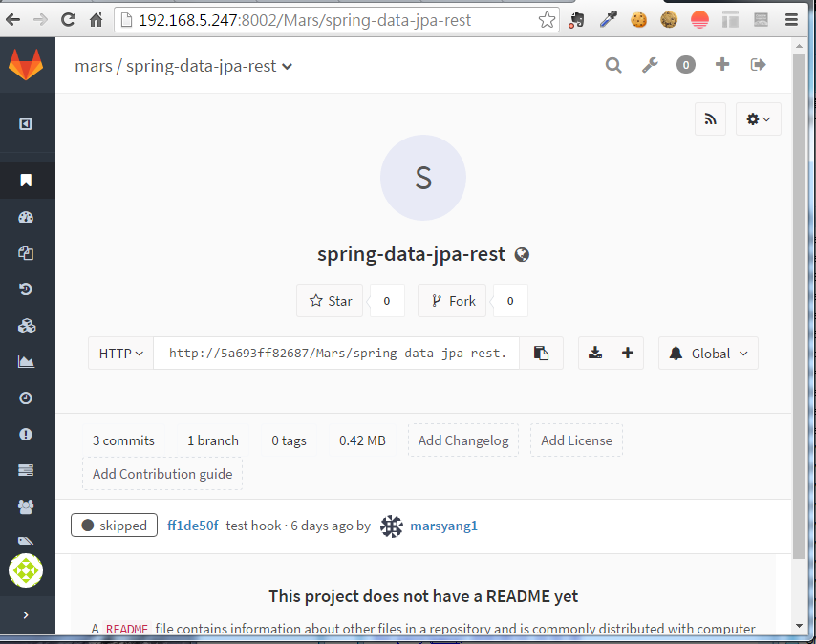Open commit ff1de50f link
Viewport: 816px width, 644px height.
[x=193, y=526]
